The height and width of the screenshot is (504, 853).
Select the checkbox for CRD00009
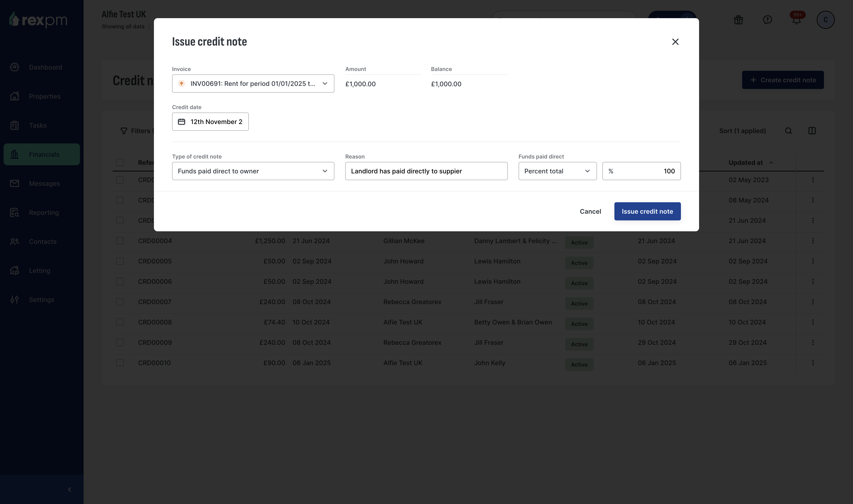point(120,342)
